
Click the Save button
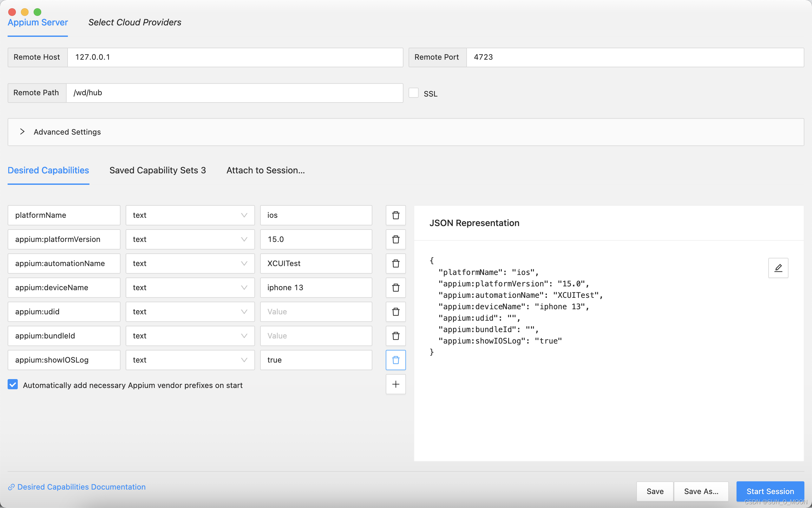point(655,491)
